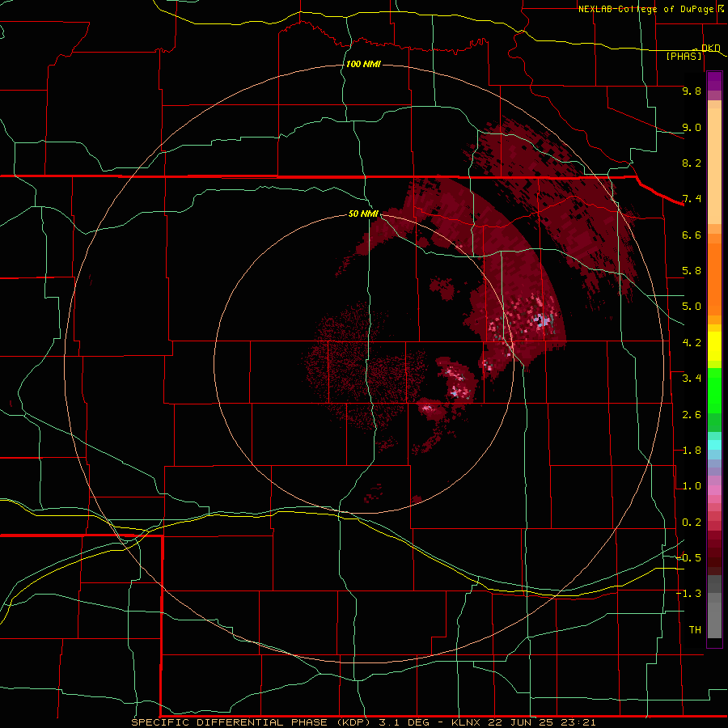This screenshot has width=728, height=728.
Task: Click the 1.0 scale value
Action: (692, 486)
